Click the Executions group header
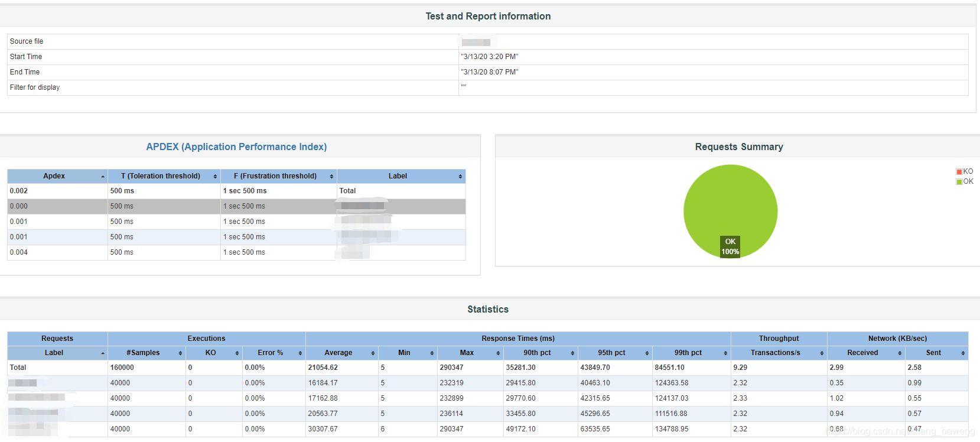Image resolution: width=980 pixels, height=442 pixels. click(207, 339)
